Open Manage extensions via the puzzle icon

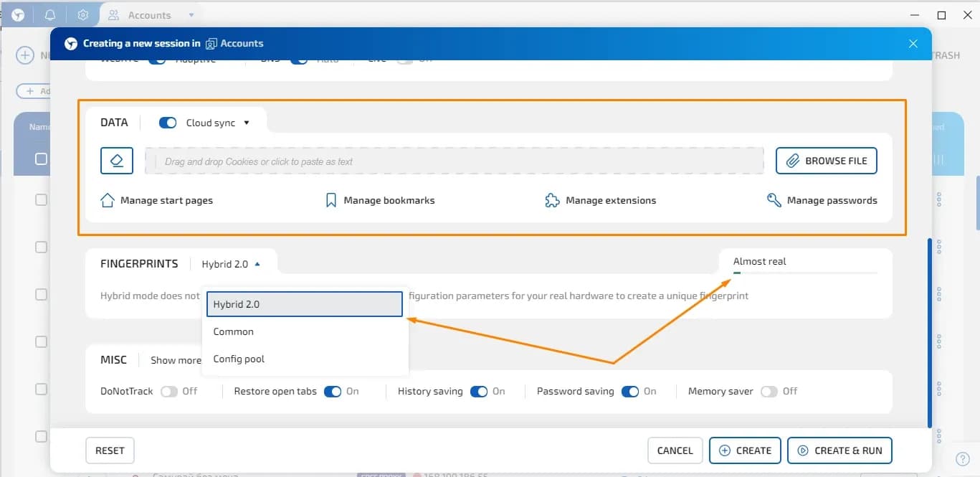point(552,200)
